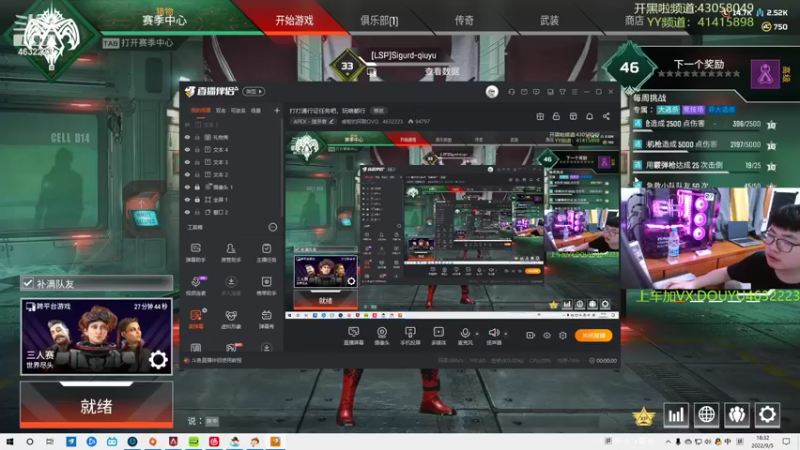Hide the 全屏 1 source with eye icon

[187, 199]
